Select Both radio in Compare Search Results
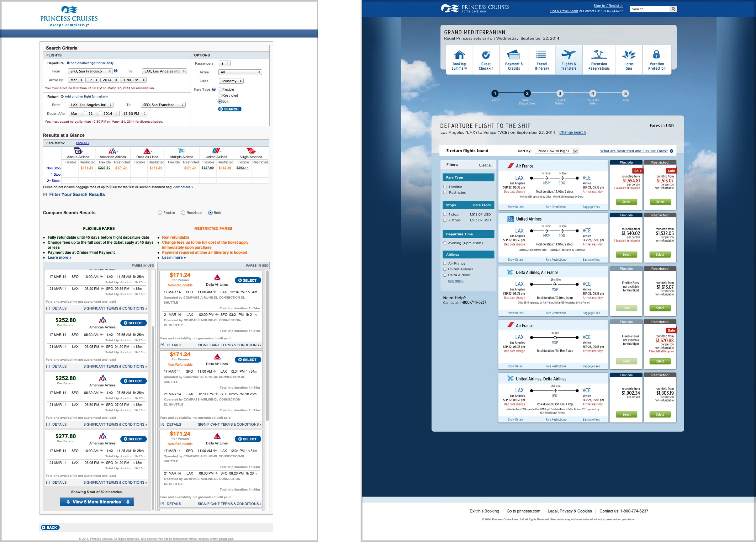This screenshot has height=542, width=756. pos(210,213)
